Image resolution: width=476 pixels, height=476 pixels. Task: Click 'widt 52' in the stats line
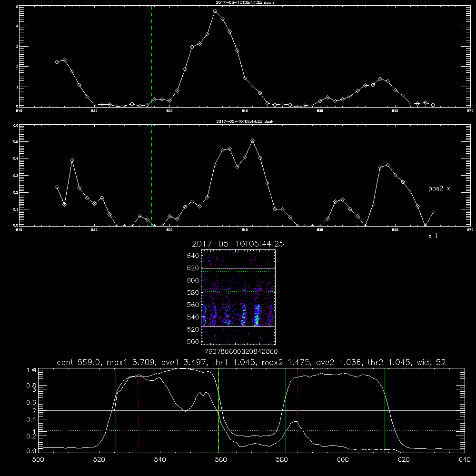click(431, 362)
